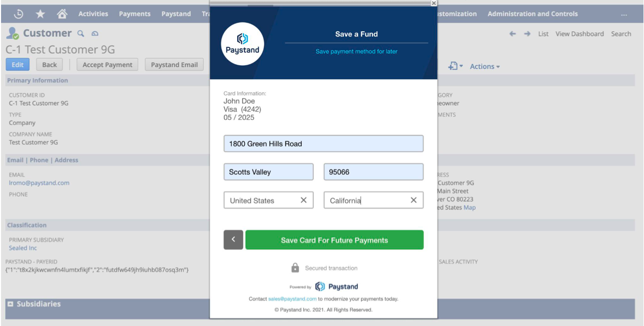
Task: Click the dashboard icon beside Customer search
Action: pyautogui.click(x=94, y=33)
